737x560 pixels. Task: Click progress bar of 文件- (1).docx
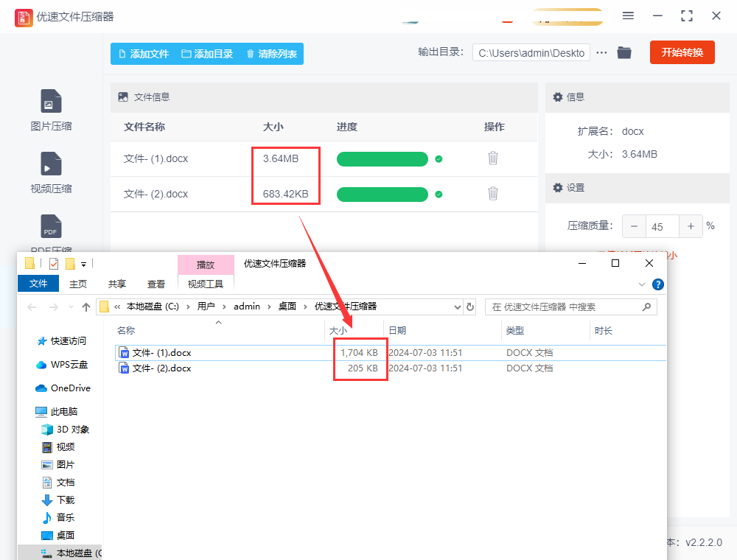(x=382, y=159)
